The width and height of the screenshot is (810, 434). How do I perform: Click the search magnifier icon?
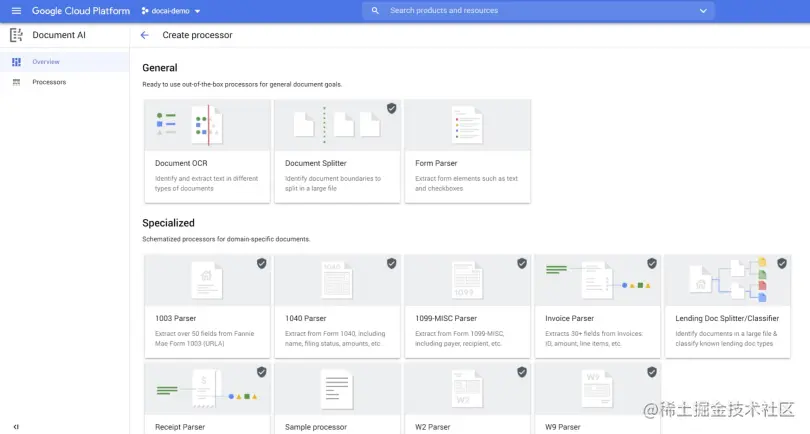(x=376, y=10)
